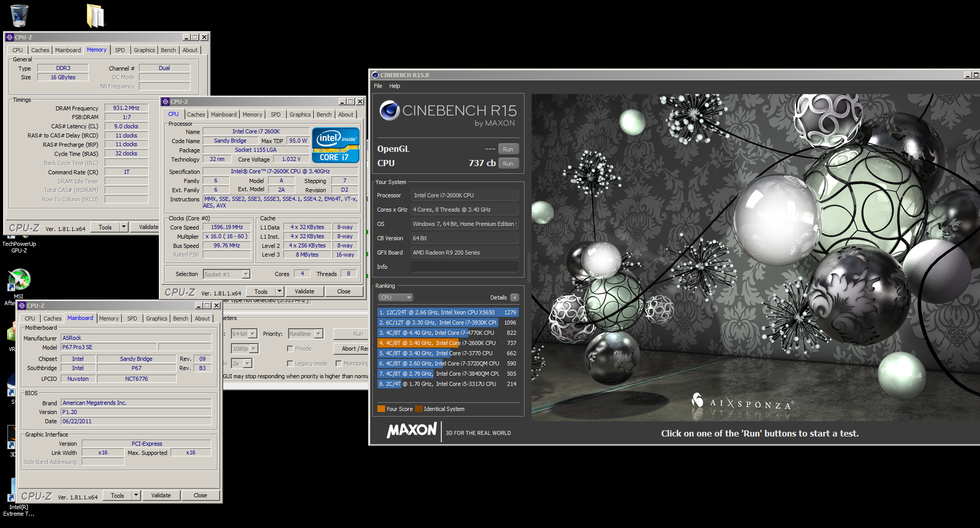Switch to About tab in CPU-Z Mainboard window
The width and height of the screenshot is (980, 528).
(x=202, y=318)
